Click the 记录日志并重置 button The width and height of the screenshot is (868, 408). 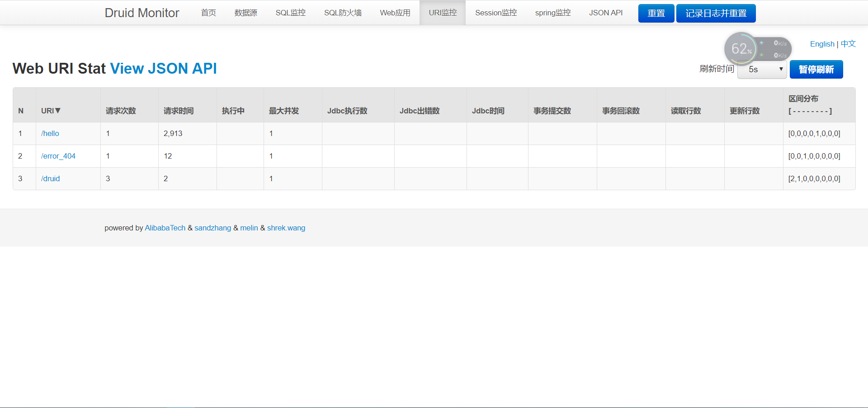pyautogui.click(x=716, y=13)
